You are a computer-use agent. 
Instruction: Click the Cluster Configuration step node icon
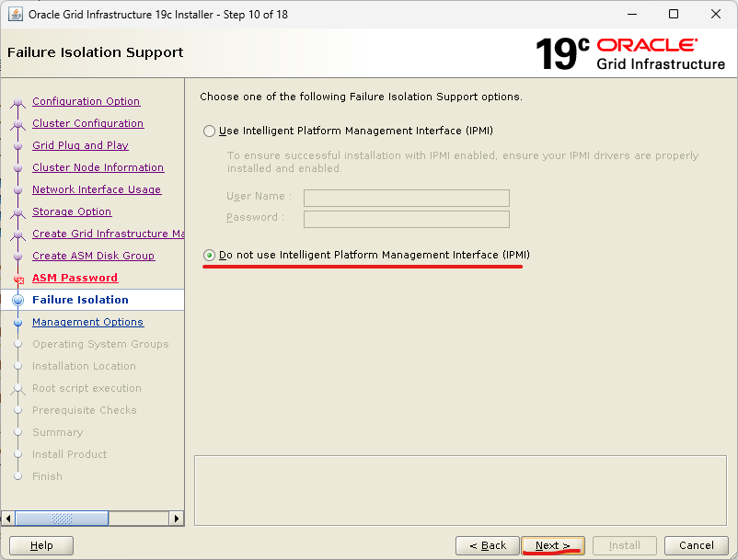pyautogui.click(x=17, y=124)
